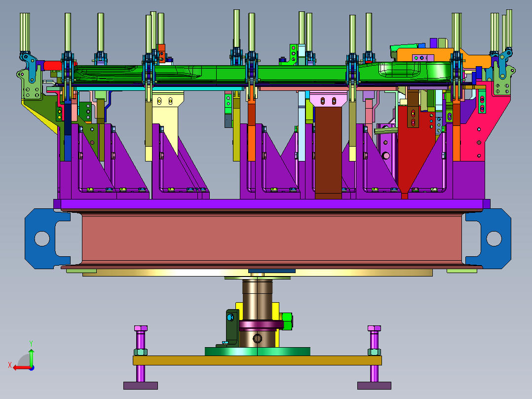Pick the gold bottom base plate
This screenshot has height=399, width=532.
[257, 360]
